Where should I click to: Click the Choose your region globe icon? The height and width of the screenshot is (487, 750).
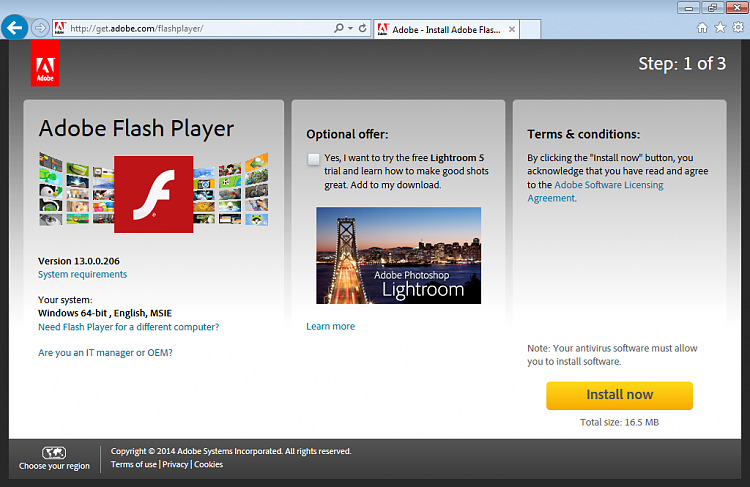click(x=54, y=452)
